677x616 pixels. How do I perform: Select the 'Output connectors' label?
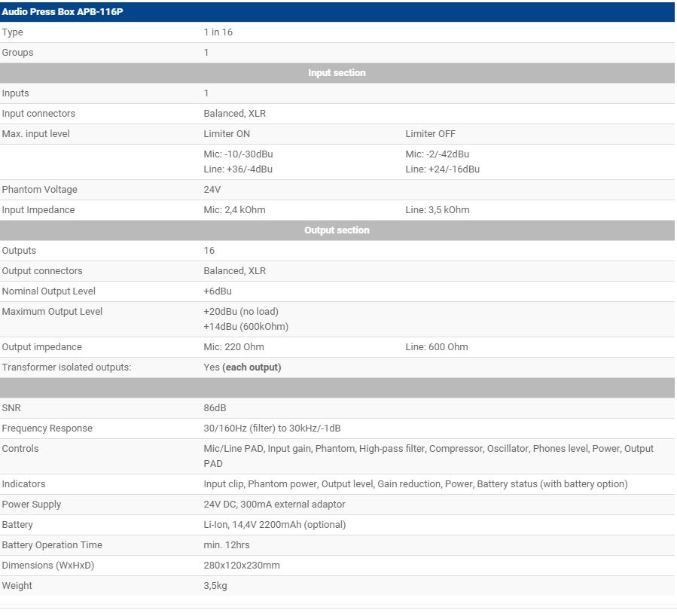point(42,271)
